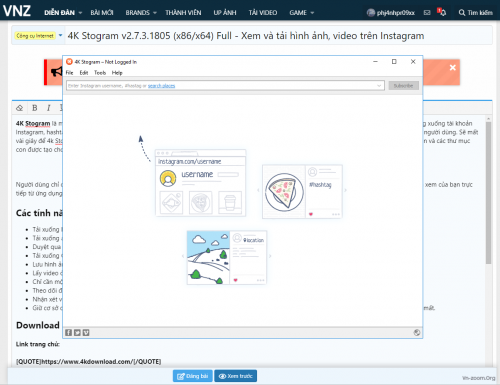Click the Đăng bài post button
The image size is (500, 385).
pos(192,376)
